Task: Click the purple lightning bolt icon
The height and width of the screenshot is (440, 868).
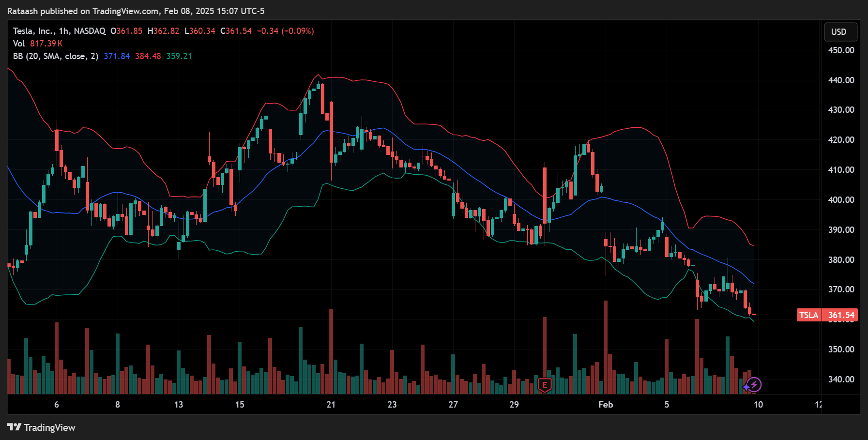Action: 754,385
